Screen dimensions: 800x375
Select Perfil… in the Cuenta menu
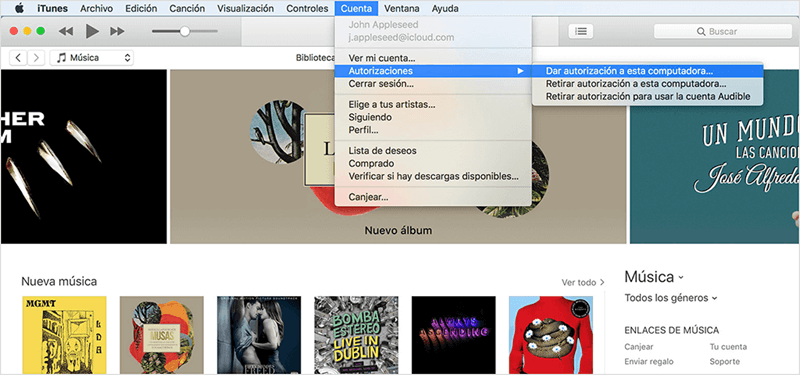pos(433,130)
